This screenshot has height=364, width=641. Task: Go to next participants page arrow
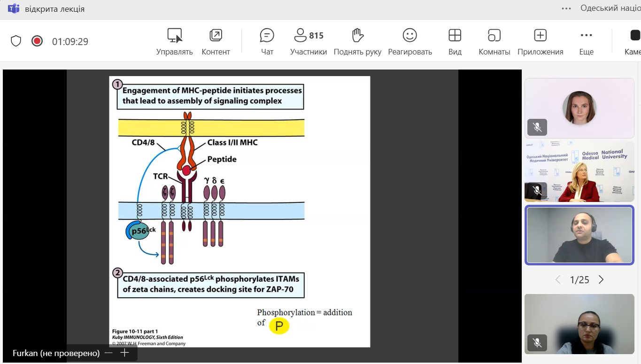601,280
